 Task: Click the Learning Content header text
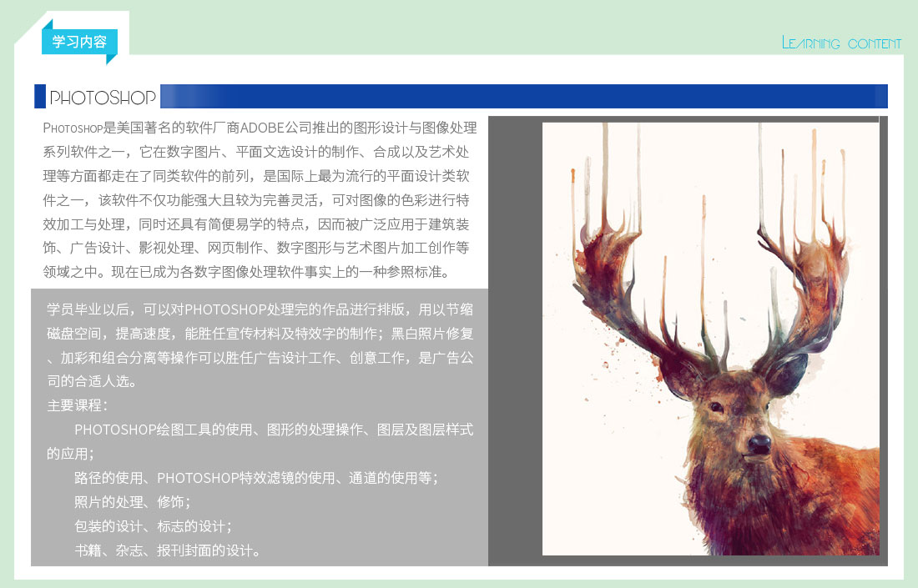(841, 43)
